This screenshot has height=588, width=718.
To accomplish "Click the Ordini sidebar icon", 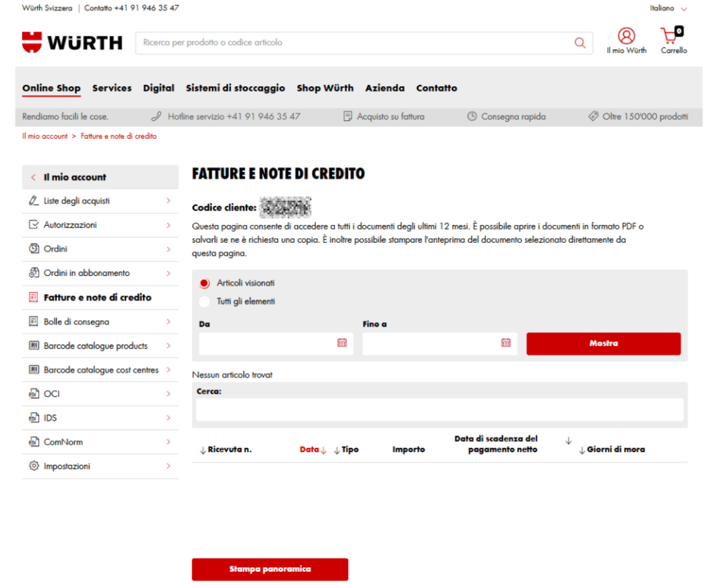I will (x=34, y=249).
